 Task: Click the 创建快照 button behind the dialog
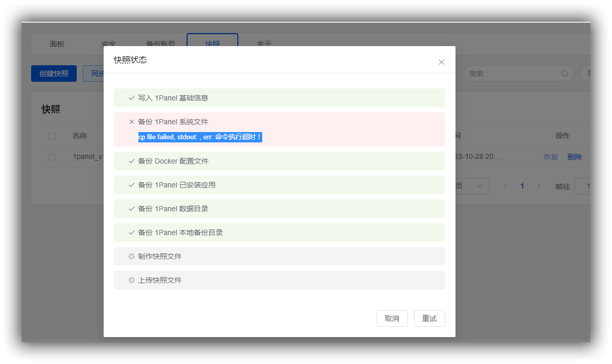[54, 74]
